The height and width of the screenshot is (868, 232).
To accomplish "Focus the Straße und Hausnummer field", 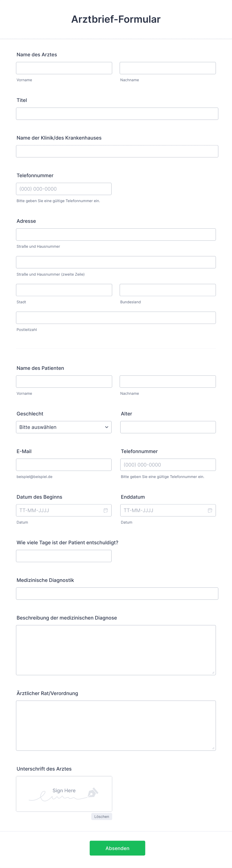I will click(x=116, y=234).
